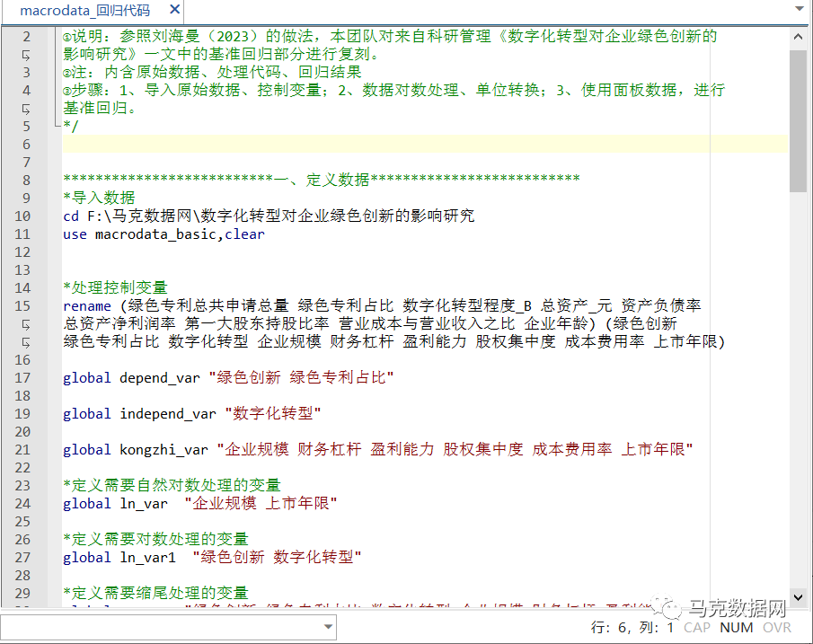Close the macrodata_回归代码 tab

coord(174,11)
